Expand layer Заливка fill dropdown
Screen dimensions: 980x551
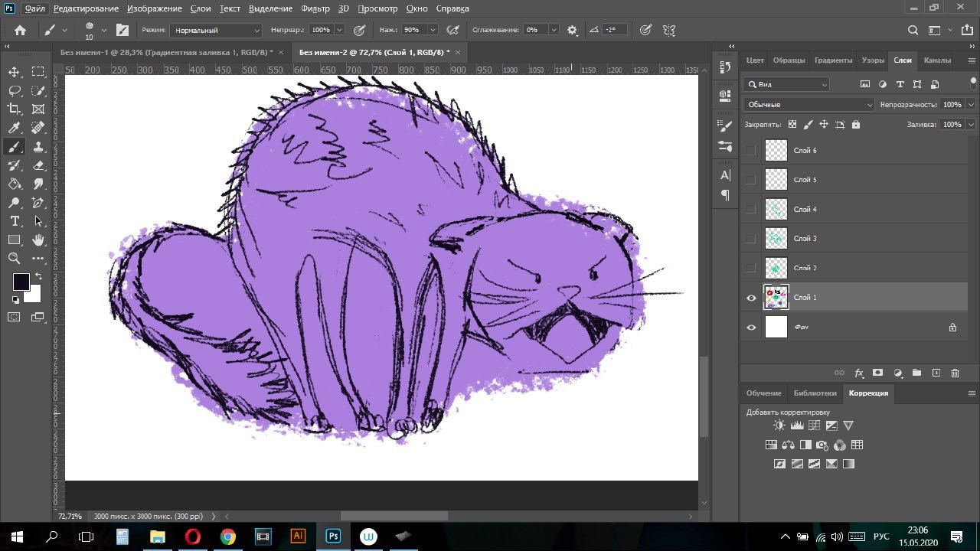(971, 124)
